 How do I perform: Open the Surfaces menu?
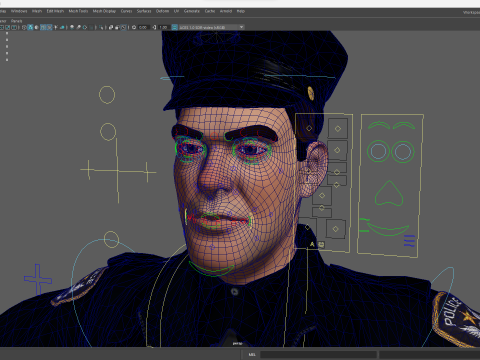tap(144, 11)
